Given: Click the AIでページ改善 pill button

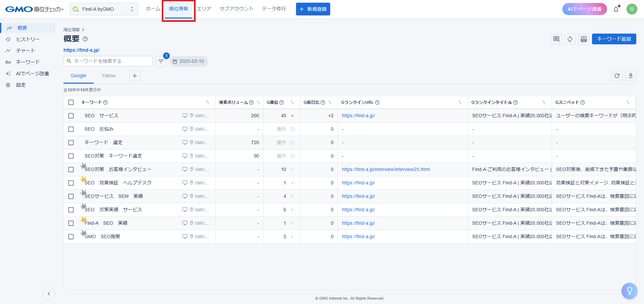Looking at the screenshot, I should pos(585,9).
